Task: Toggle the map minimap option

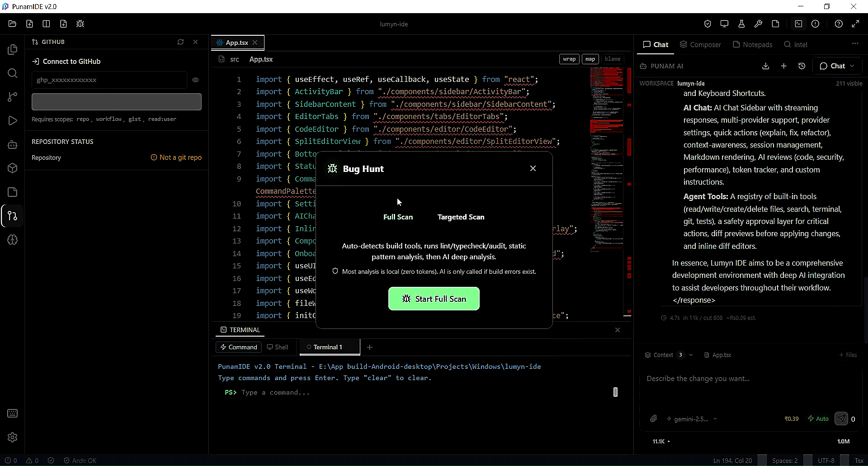Action: click(x=590, y=59)
